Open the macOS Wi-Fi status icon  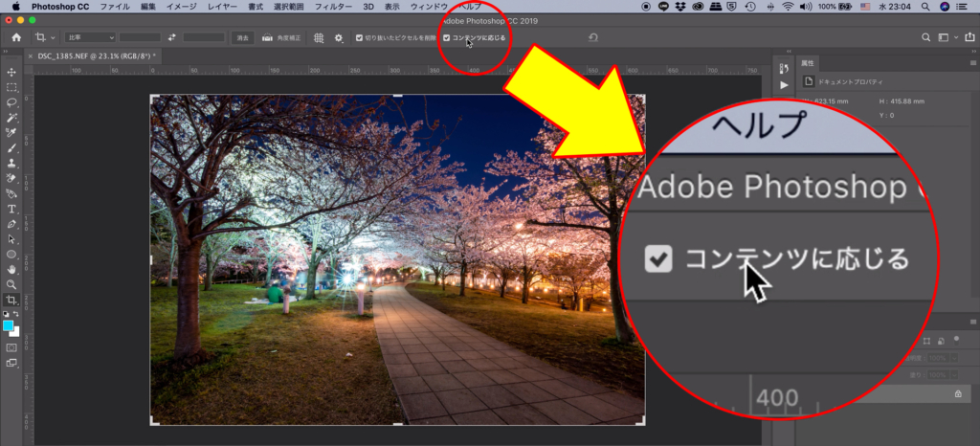(788, 7)
